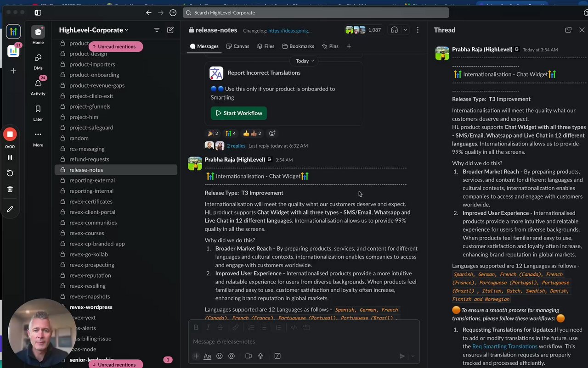Start the Report Incorrect Translations workflow

[x=238, y=113]
